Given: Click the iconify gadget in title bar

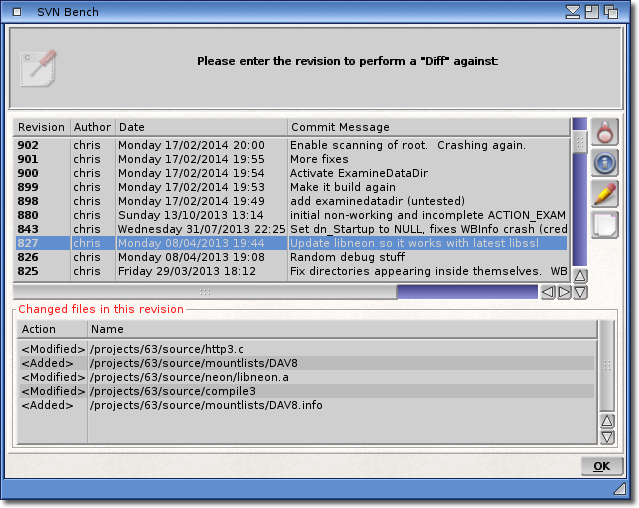Looking at the screenshot, I should pos(573,12).
